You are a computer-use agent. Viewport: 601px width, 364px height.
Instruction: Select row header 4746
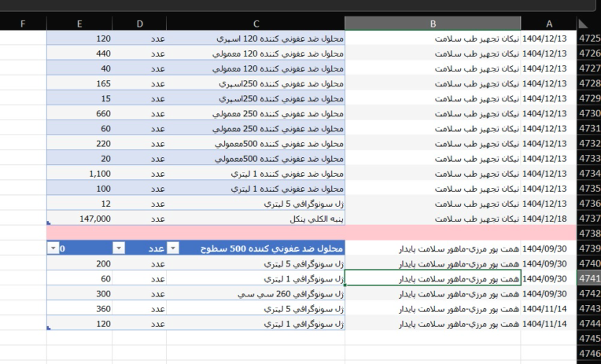589,354
